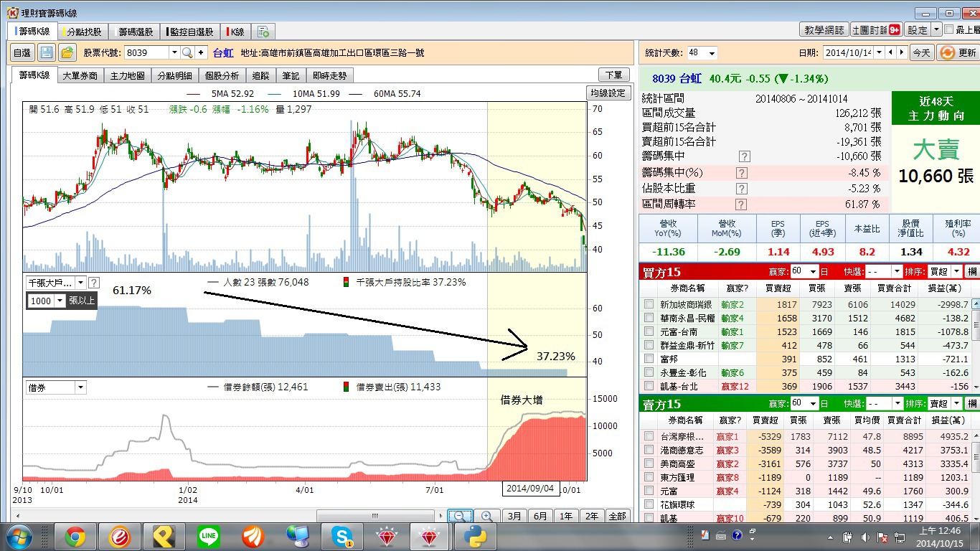This screenshot has width=980, height=551.
Task: Click the save (floppy disk) icon
Action: tap(47, 52)
